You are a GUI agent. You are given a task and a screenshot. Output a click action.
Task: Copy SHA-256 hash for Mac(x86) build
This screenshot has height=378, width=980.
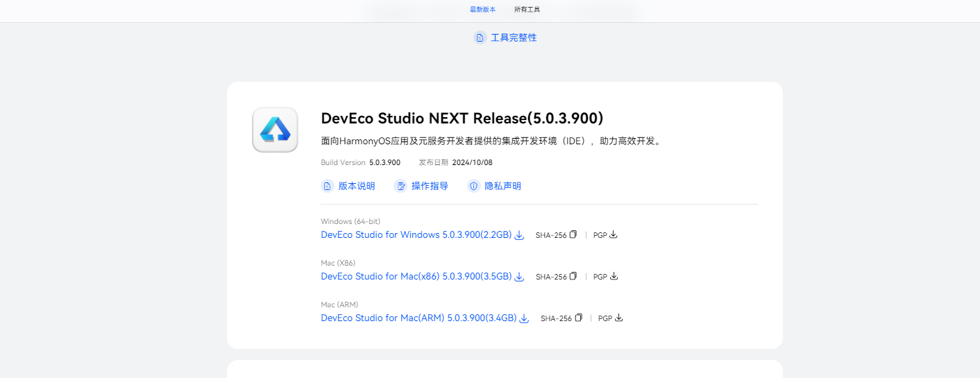tap(573, 277)
